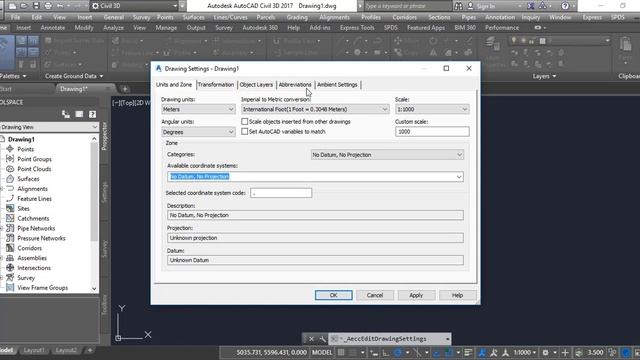Expand the Layers ribbon panel
This screenshot has height=360, width=640.
pyautogui.click(x=544, y=76)
